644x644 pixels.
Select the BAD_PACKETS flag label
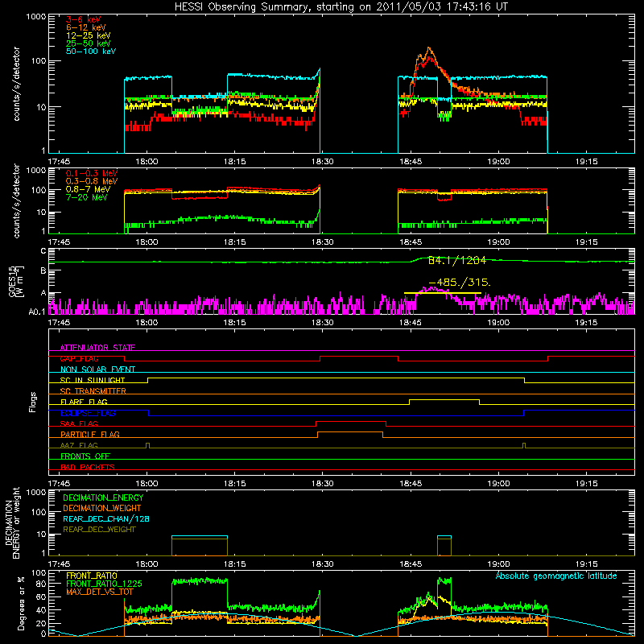(88, 467)
